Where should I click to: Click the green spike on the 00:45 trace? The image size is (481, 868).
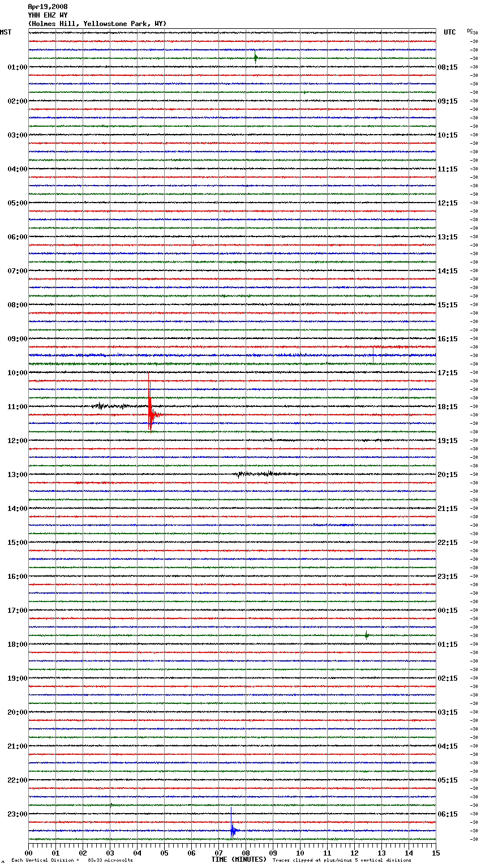click(255, 57)
